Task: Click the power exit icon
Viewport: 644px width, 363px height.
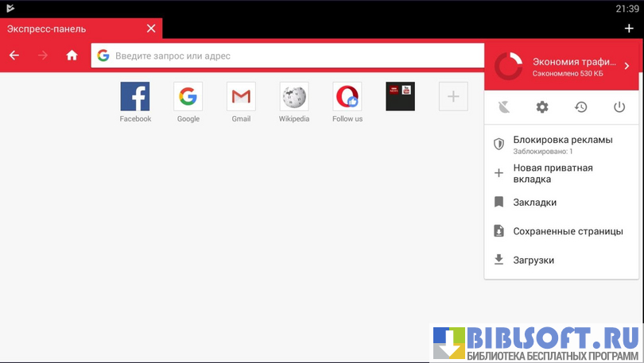Action: (619, 107)
